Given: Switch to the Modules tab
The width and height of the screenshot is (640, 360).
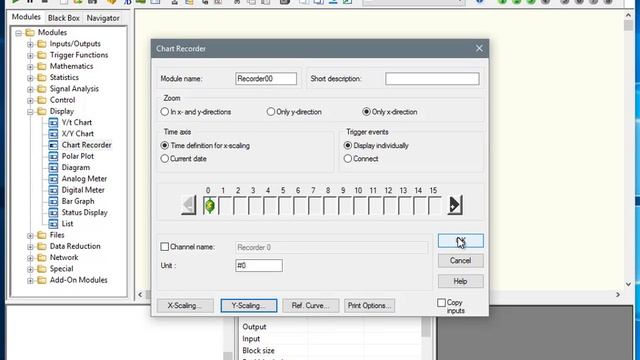Looking at the screenshot, I should click(x=26, y=17).
